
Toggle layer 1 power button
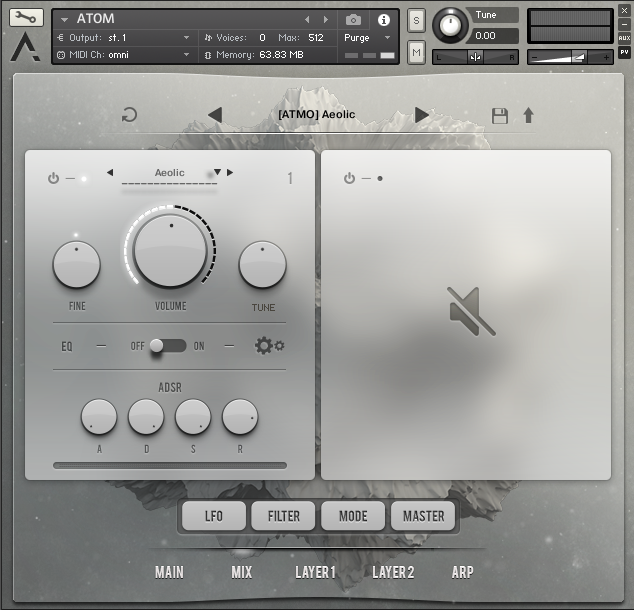(53, 178)
